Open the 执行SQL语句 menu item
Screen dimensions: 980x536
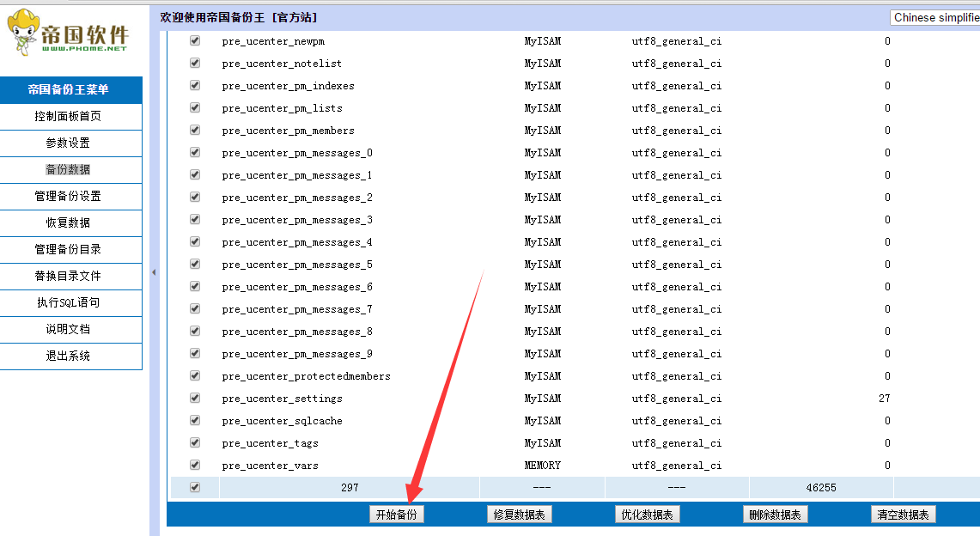coord(68,303)
